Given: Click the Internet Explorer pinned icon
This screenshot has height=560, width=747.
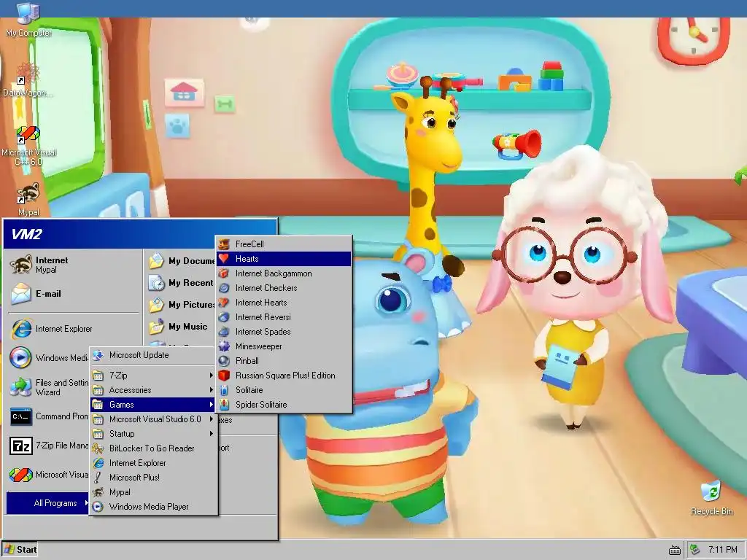Looking at the screenshot, I should pyautogui.click(x=21, y=329).
